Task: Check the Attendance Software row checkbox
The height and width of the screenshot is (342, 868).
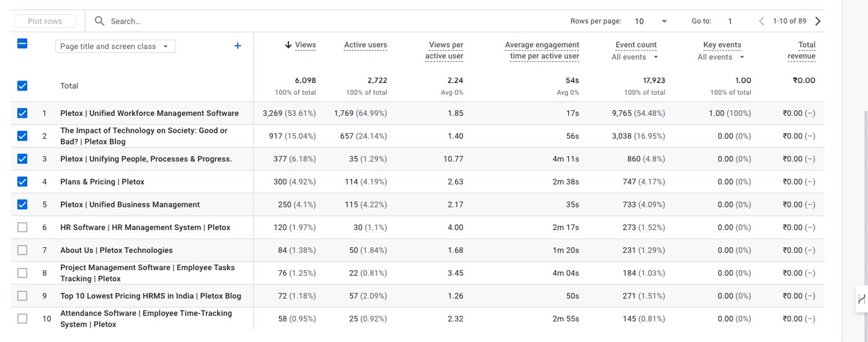Action: tap(22, 318)
